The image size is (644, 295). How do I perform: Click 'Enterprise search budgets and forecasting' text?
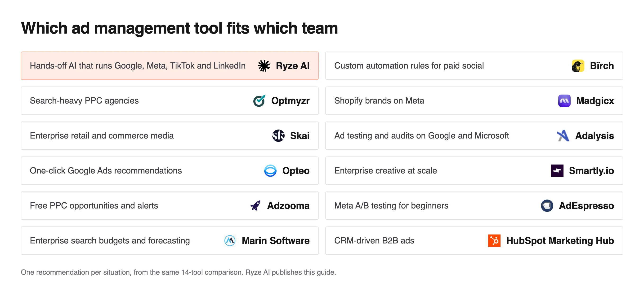coord(110,241)
